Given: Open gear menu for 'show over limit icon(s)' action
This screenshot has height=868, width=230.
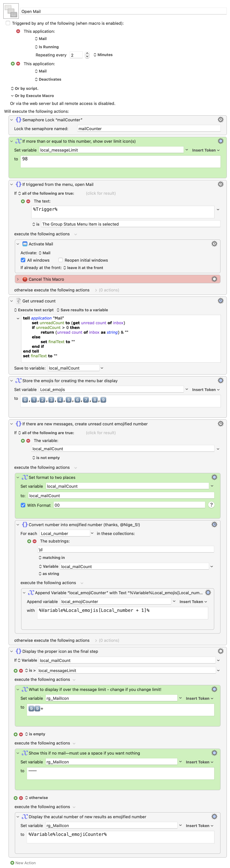Looking at the screenshot, I should 221,141.
